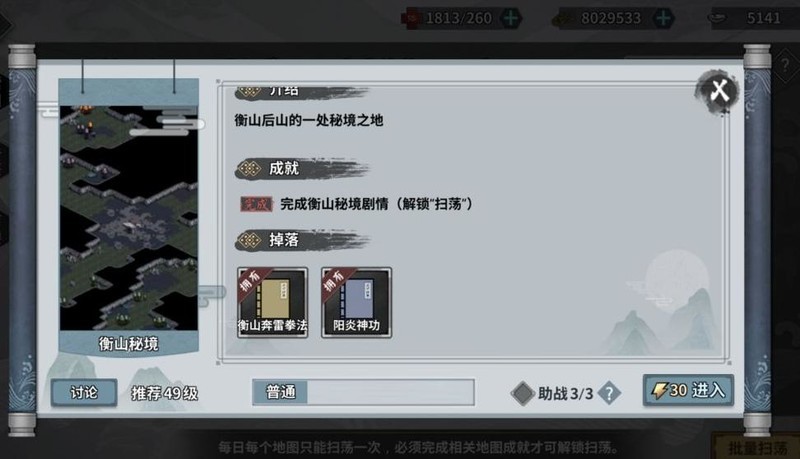
Task: Click the 完成衡山秘境剧情 achievement text
Action: (334, 205)
